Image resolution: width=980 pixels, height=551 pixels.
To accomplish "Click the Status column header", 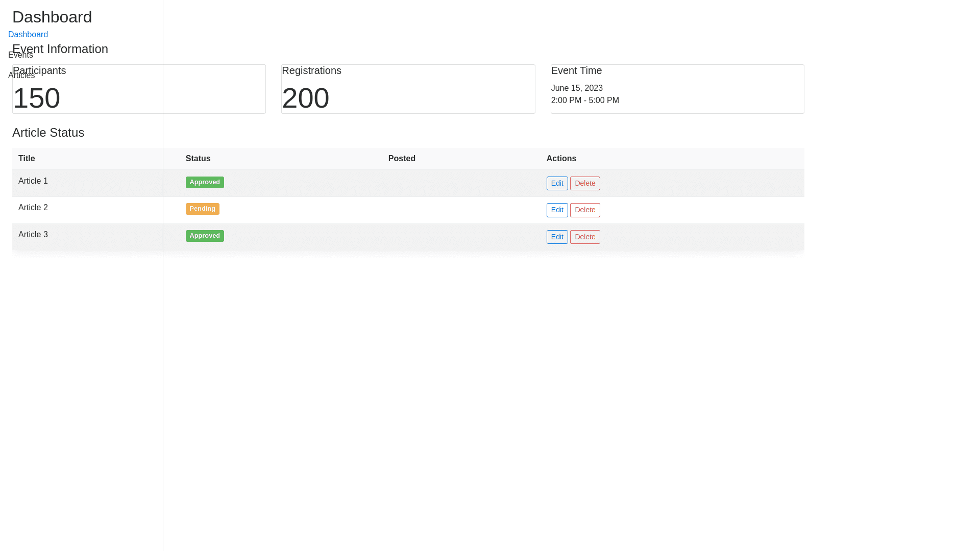I will tap(198, 159).
